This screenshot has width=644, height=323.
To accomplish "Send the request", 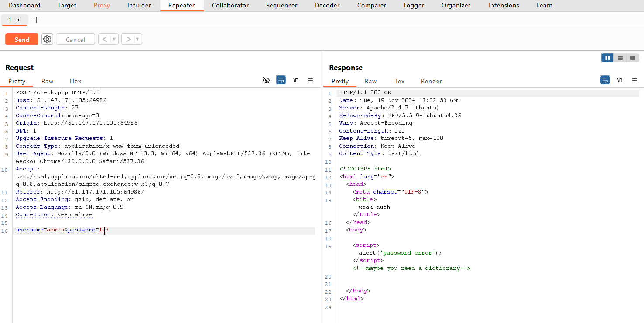I will coord(22,39).
